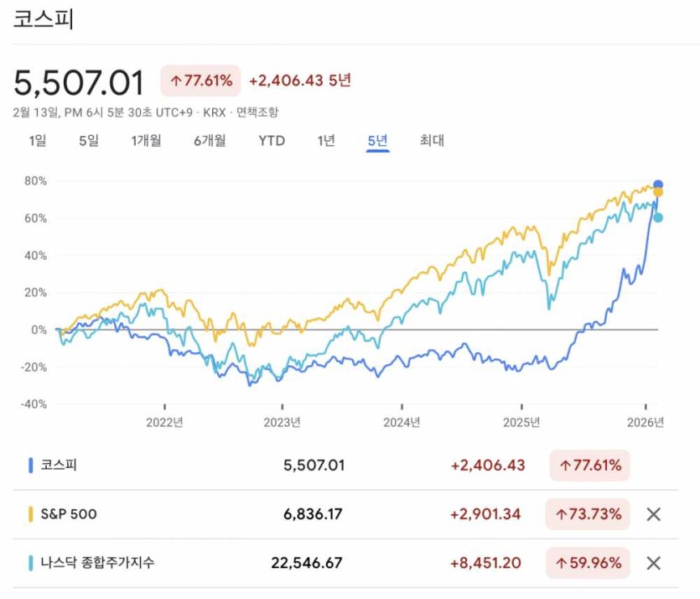Click the 59.96% percent badge for 나스닥
The height and width of the screenshot is (599, 700).
pos(589,563)
